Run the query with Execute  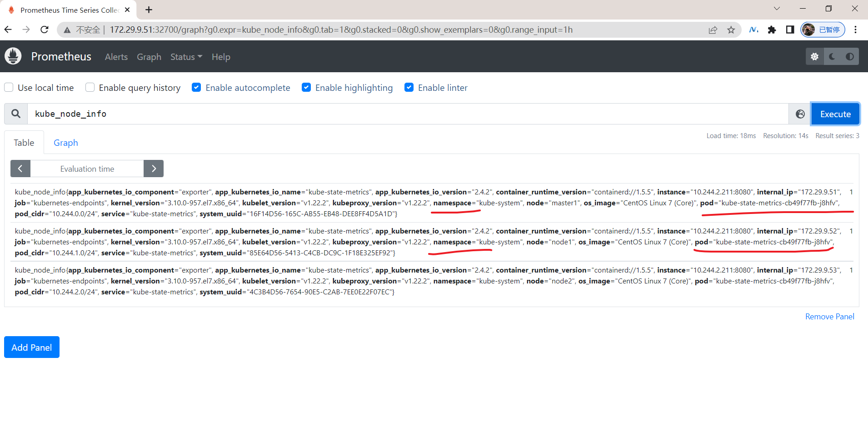click(835, 114)
